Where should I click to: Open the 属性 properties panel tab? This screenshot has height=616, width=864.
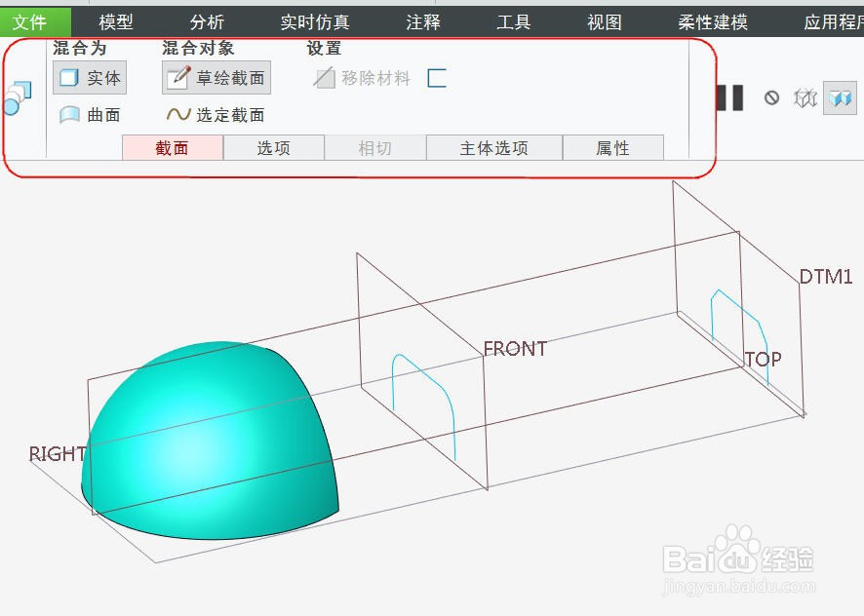coord(612,147)
